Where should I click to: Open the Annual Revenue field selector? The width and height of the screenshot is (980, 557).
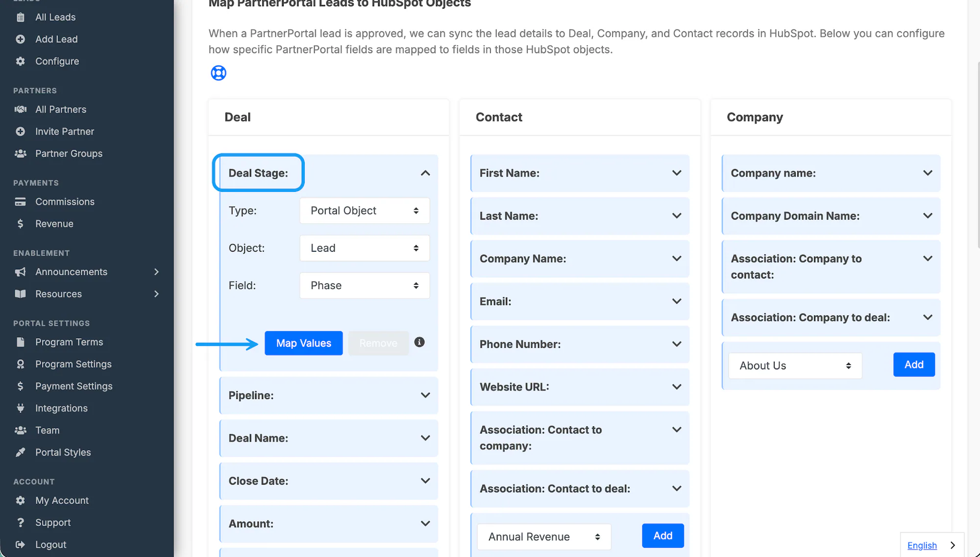click(544, 536)
